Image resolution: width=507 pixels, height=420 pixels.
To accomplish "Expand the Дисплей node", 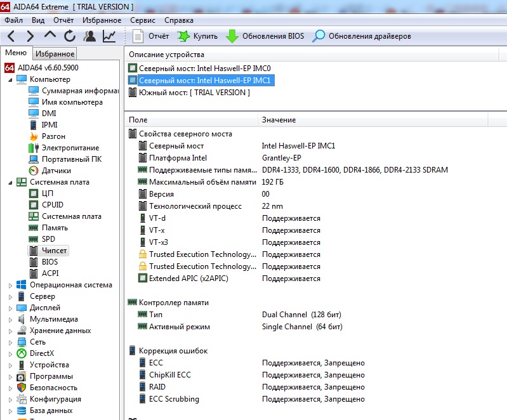I will [10, 308].
